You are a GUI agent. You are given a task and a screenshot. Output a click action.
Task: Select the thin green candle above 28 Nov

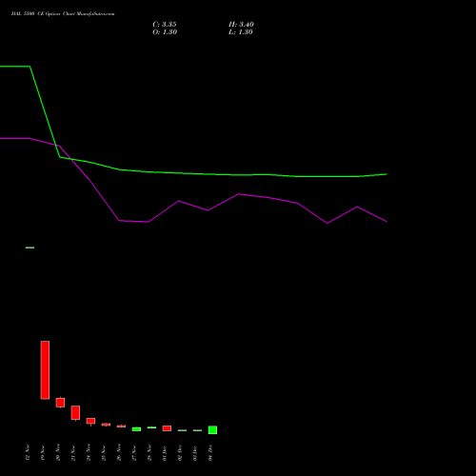click(x=151, y=427)
